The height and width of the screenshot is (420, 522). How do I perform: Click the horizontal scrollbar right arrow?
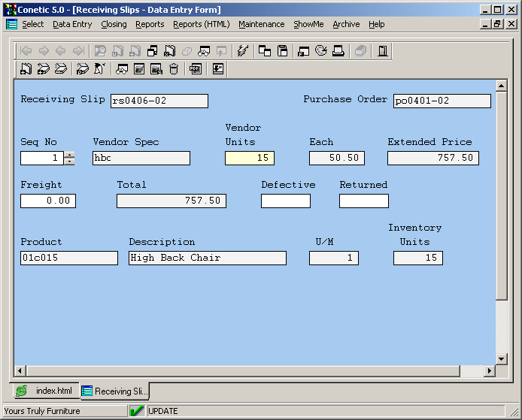490,370
